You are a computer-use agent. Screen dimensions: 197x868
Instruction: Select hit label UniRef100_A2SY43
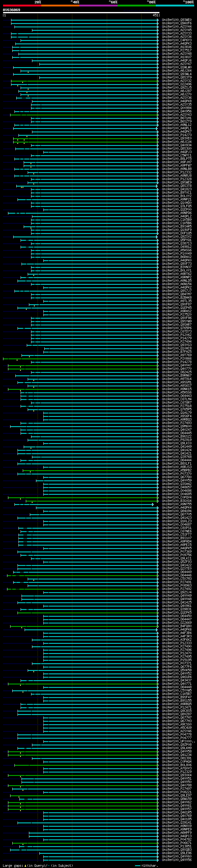177,115
